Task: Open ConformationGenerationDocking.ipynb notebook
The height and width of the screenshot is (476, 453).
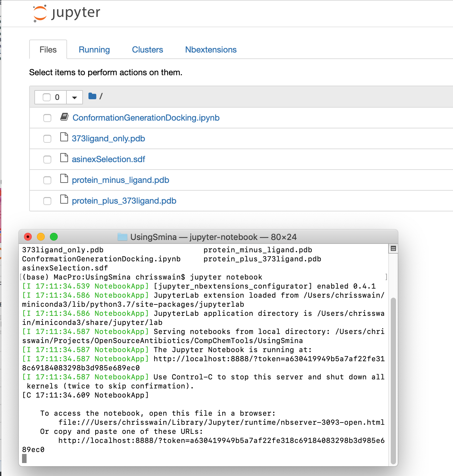Action: [x=146, y=118]
